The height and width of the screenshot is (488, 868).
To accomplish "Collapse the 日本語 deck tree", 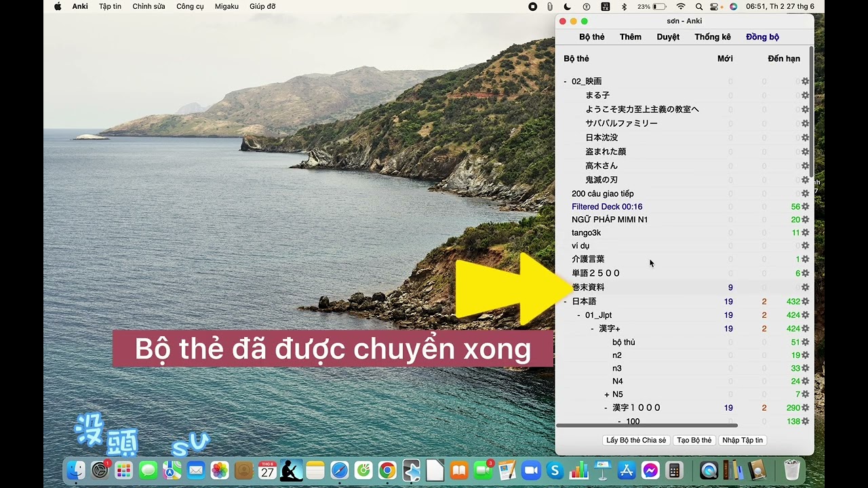I will [565, 302].
